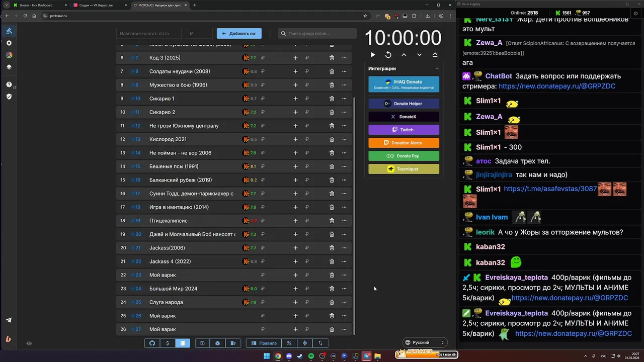Delete lot Сикарио 1 with trash icon
The width and height of the screenshot is (644, 362).
click(332, 99)
